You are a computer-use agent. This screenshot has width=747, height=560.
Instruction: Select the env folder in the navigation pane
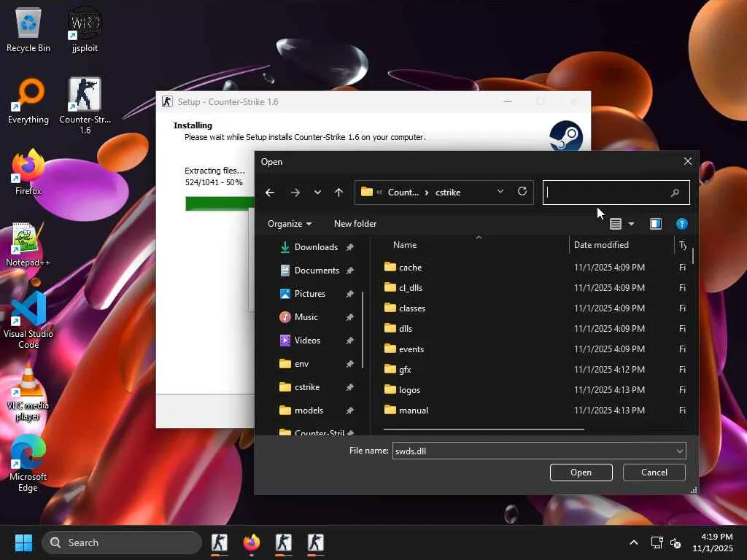click(x=301, y=364)
